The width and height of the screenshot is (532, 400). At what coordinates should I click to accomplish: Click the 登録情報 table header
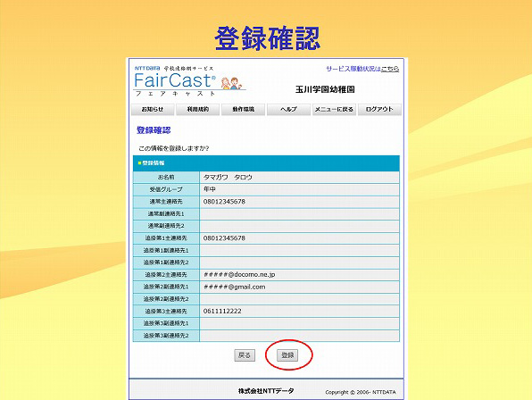(x=266, y=163)
